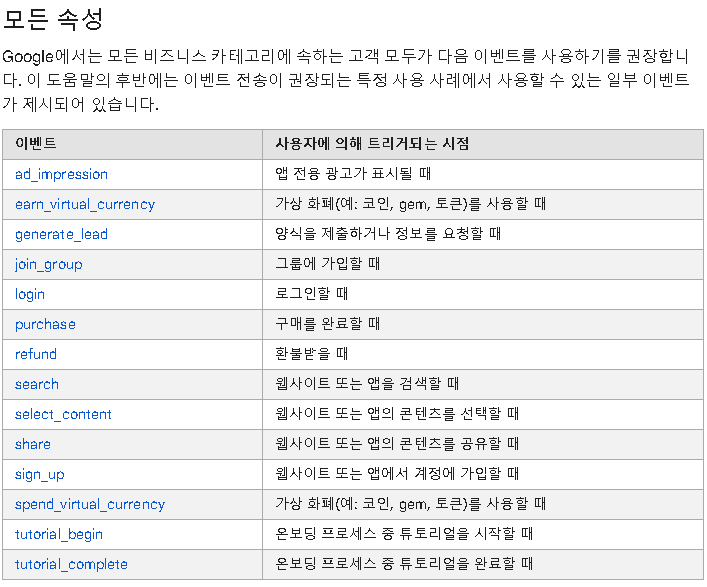The image size is (707, 587).
Task: Open the ad_impression event link
Action: (x=61, y=174)
